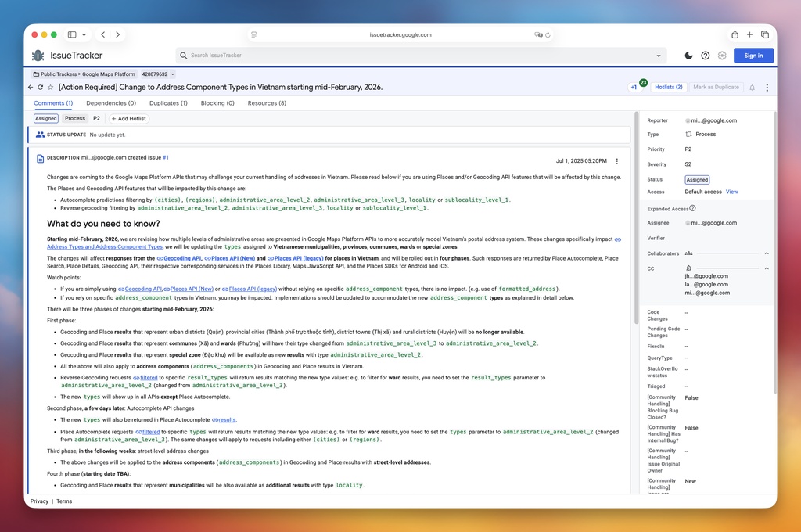Screen dimensions: 801x532
Task: Go back using the arrow beside the title
Action: 31,88
